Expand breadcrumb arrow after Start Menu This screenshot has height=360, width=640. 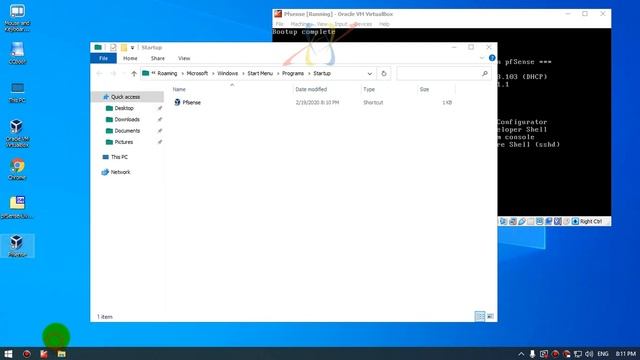277,73
